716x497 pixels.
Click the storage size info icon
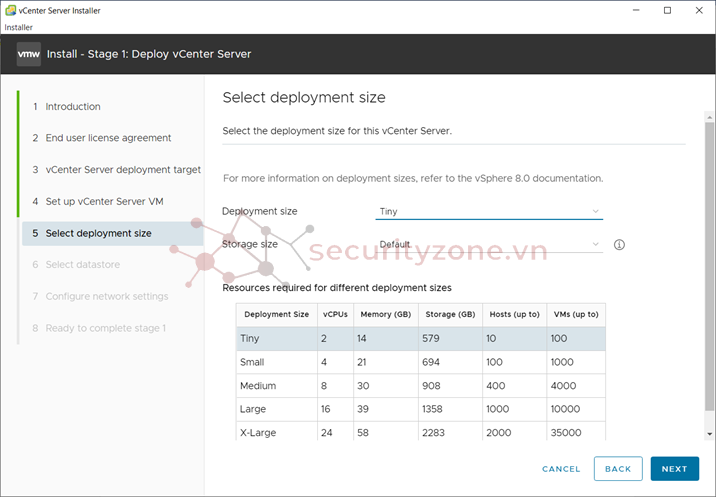[619, 245]
